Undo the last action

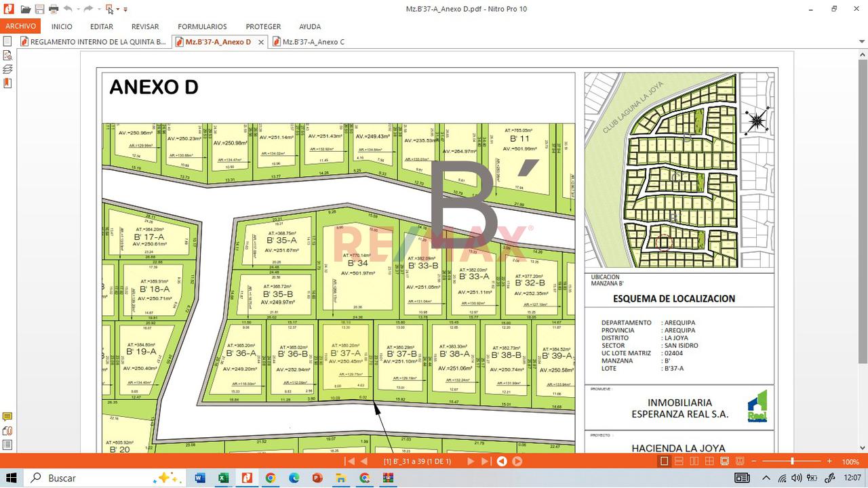[x=68, y=9]
